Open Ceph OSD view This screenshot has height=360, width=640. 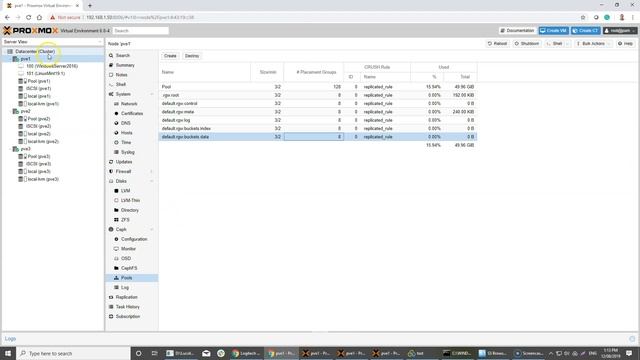[126, 259]
